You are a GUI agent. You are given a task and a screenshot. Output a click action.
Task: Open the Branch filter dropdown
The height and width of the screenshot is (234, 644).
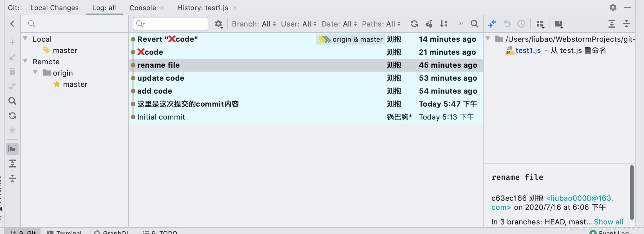(254, 24)
